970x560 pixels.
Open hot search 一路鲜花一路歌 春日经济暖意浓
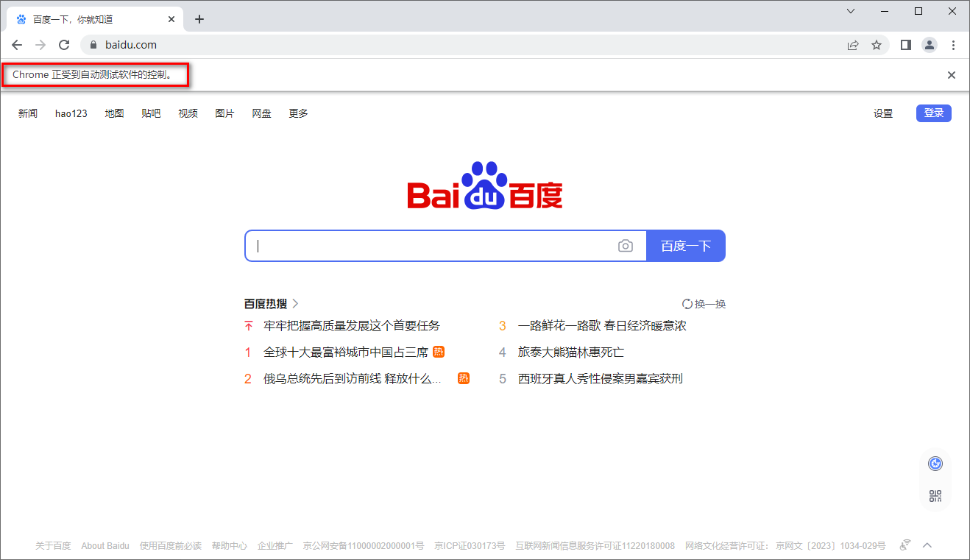point(602,325)
